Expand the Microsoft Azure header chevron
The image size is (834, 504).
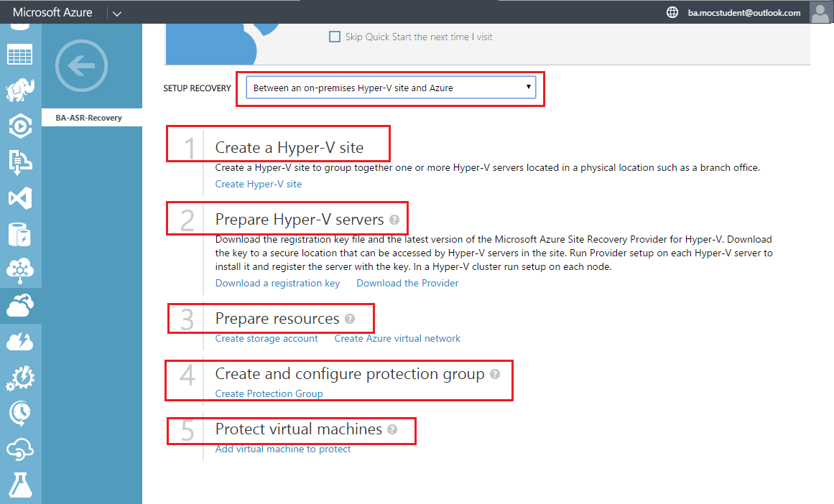(117, 14)
